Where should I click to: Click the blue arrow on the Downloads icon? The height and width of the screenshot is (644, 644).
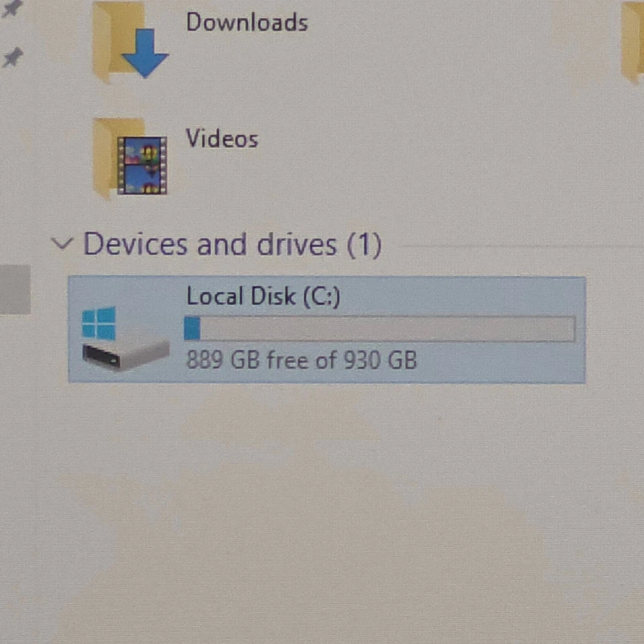coord(145,53)
